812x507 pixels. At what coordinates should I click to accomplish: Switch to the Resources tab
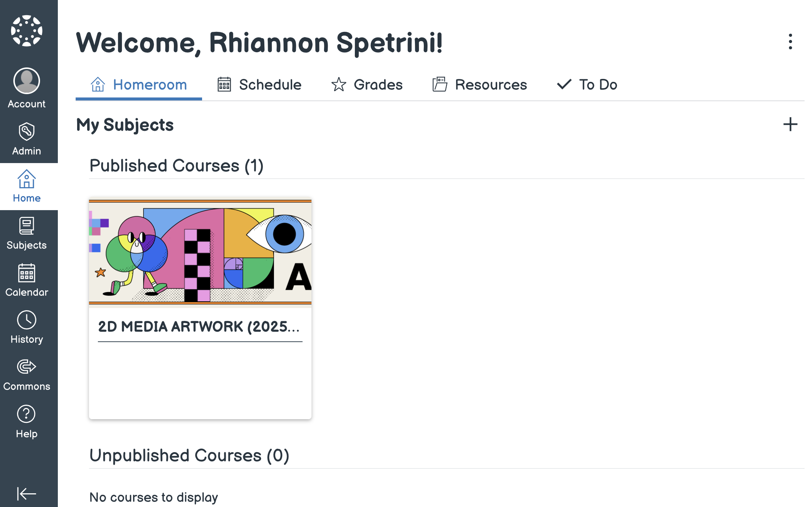click(x=480, y=84)
